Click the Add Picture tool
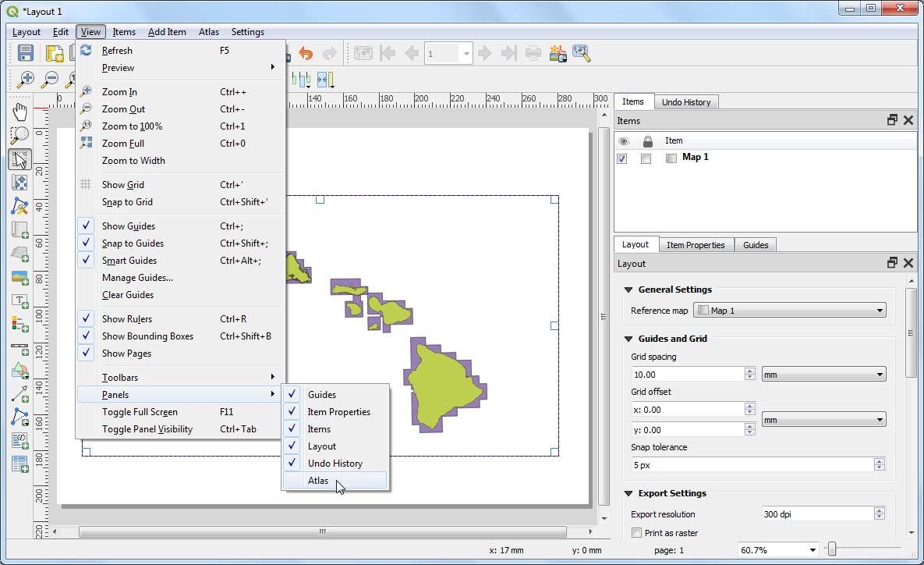The width and height of the screenshot is (924, 565). click(x=20, y=277)
